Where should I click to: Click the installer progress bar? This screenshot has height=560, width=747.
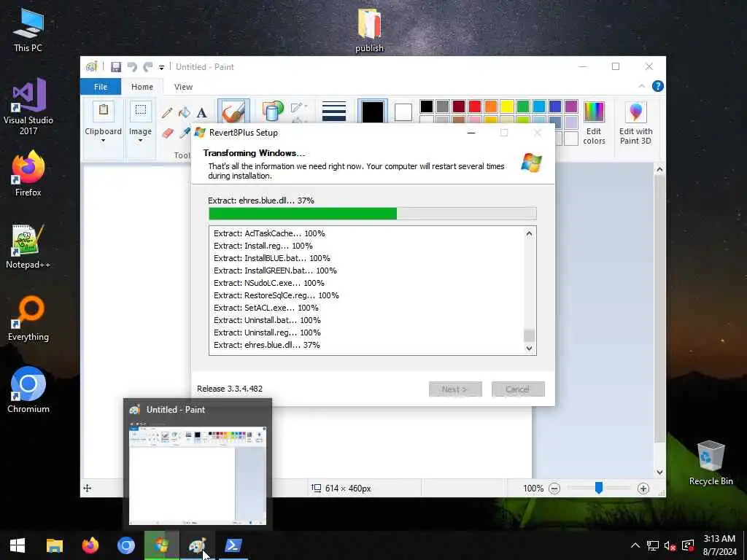click(x=373, y=214)
